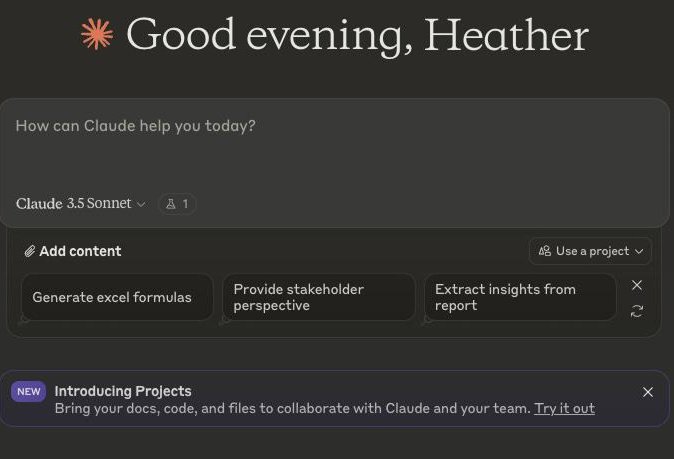This screenshot has height=459, width=674.
Task: Click the refresh suggestions icon
Action: (637, 311)
